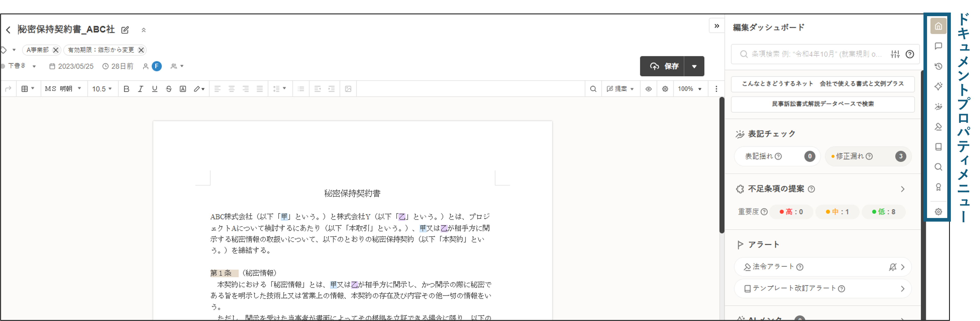Viewport: 980px width, 321px height.
Task: Open the law alert gavel icon in sidebar
Action: (939, 127)
